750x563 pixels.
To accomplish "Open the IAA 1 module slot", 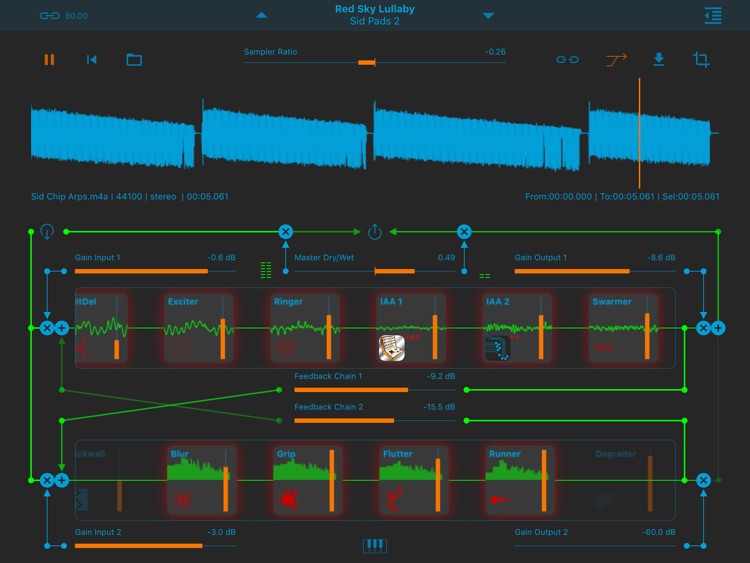I will [411, 328].
